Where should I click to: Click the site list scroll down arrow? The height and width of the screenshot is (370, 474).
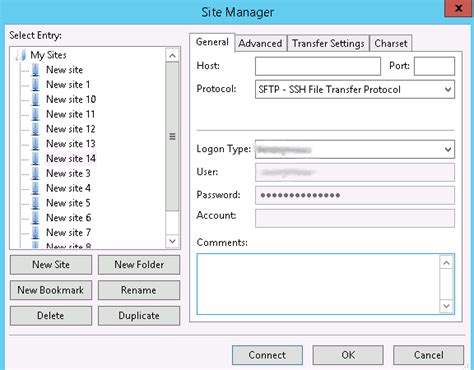pos(172,241)
